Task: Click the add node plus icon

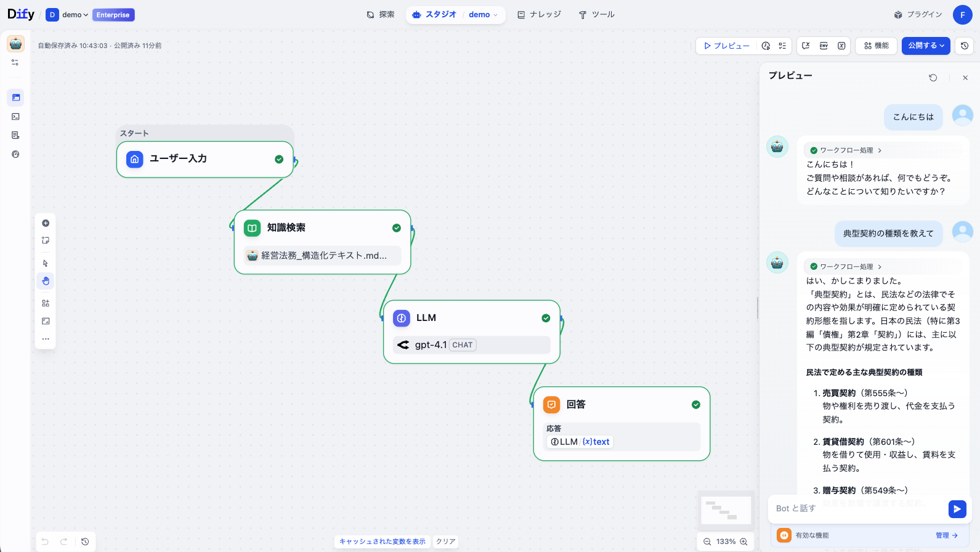Action: (x=46, y=223)
